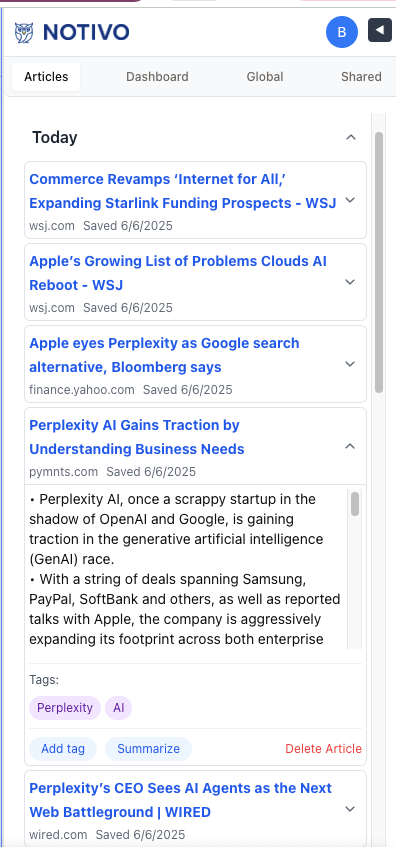Open the Perplexity AI Gains Traction headline link
This screenshot has width=396, height=847.
pyautogui.click(x=137, y=437)
